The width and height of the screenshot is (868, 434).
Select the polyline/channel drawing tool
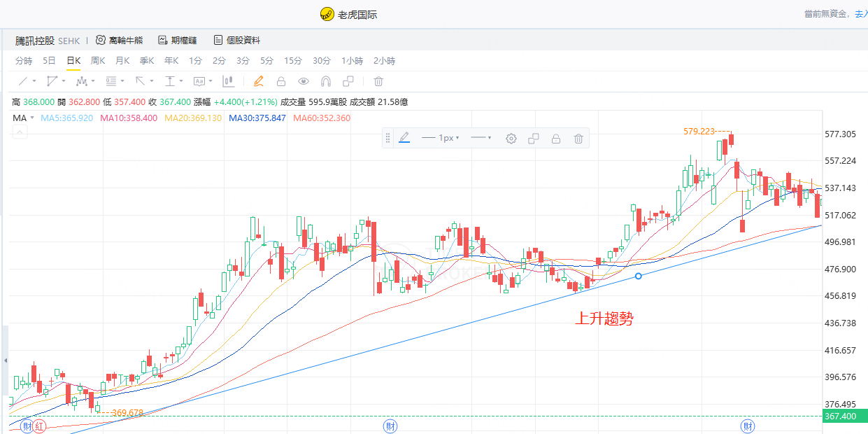point(52,81)
